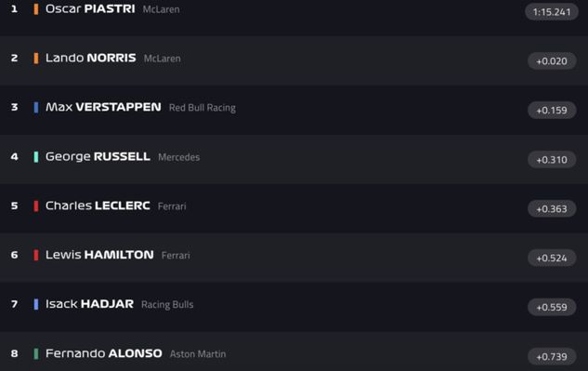Click the +0.524 gap badge
Screen dimensions: 588x371
click(x=552, y=258)
